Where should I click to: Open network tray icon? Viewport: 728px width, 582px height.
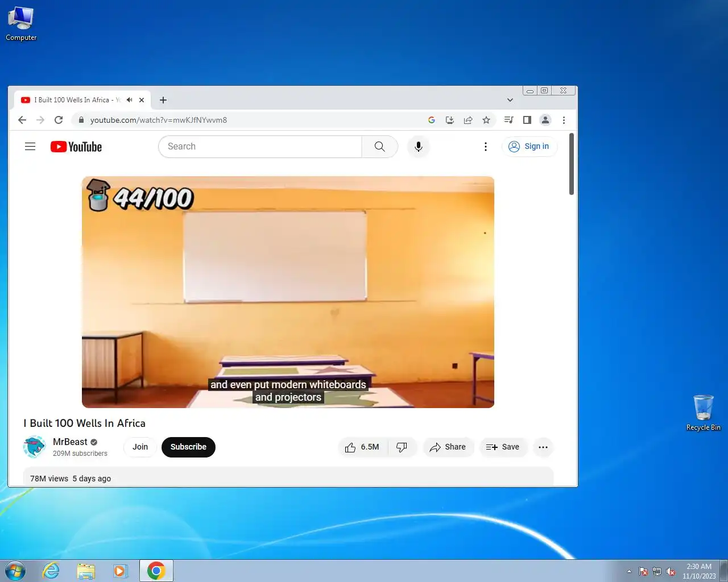coord(657,571)
